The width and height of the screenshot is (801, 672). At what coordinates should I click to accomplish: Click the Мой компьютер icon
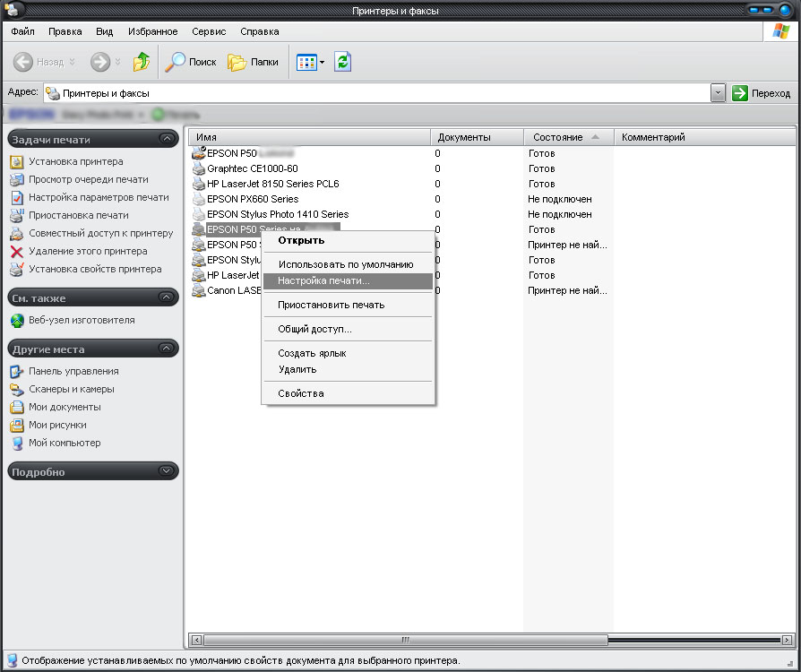tap(17, 443)
